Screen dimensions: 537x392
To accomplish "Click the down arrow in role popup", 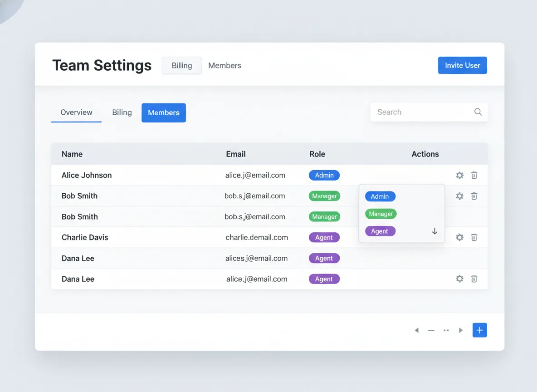I will (x=434, y=231).
